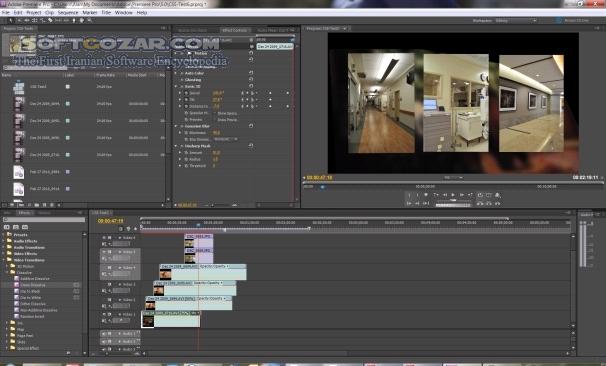606x366 pixels.
Task: Toggle Tilt animation stopwatch
Action: coord(186,100)
